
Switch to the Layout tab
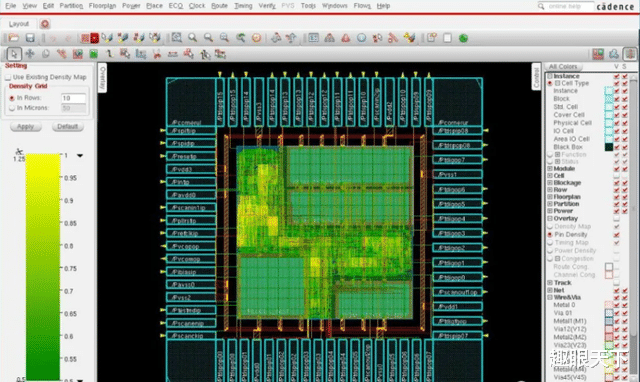click(19, 24)
